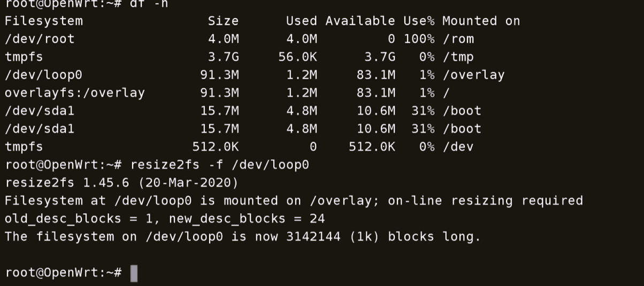Click the 100% usage value
This screenshot has width=644, height=286.
(419, 39)
